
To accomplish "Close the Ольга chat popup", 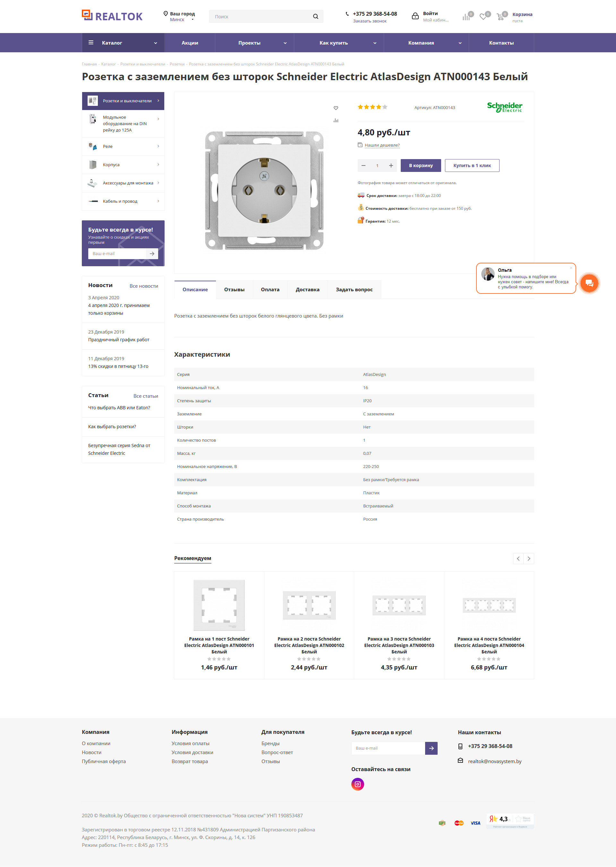I will click(571, 268).
